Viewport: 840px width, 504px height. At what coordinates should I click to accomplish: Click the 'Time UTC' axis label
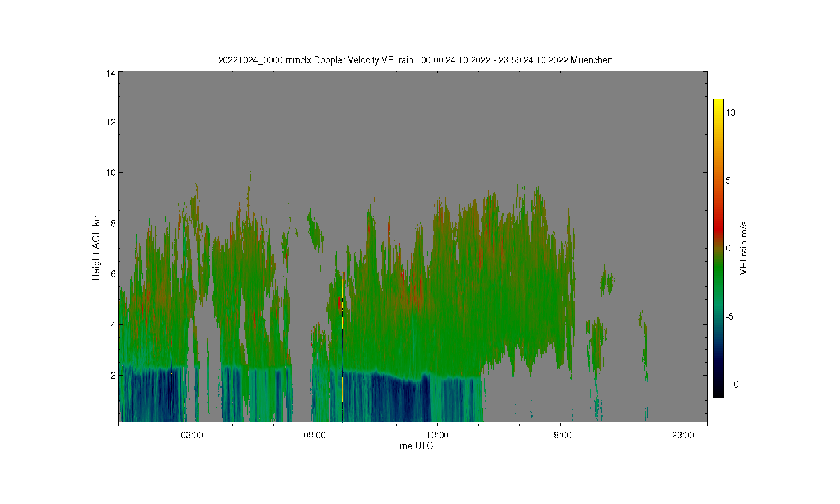(413, 446)
